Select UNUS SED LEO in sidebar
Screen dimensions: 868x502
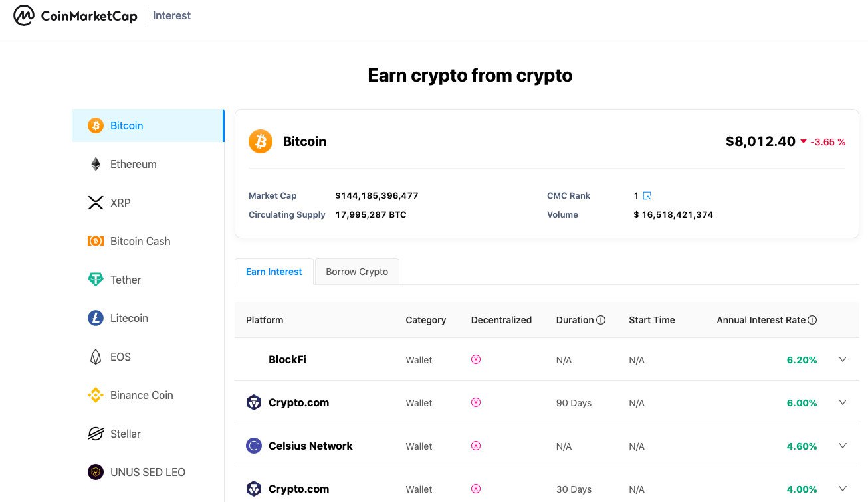[x=148, y=472]
